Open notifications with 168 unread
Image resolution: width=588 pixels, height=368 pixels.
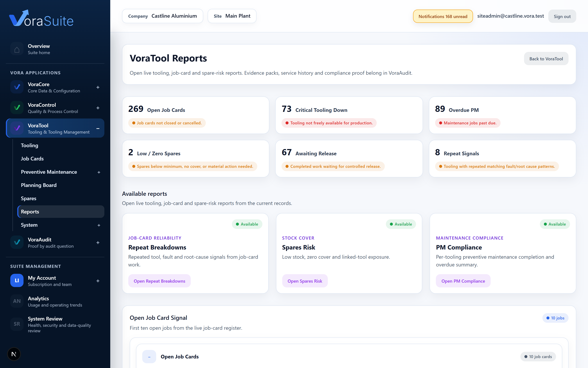pyautogui.click(x=443, y=16)
